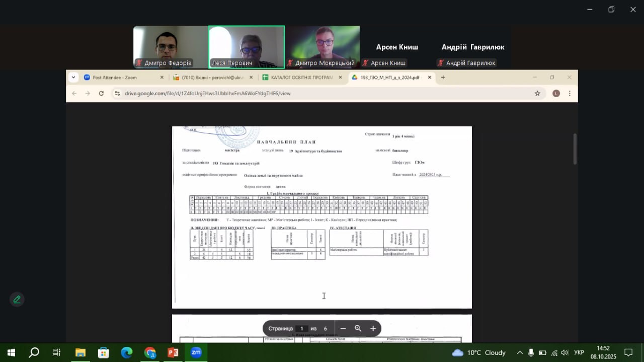The height and width of the screenshot is (362, 644).
Task: Open a new browser tab
Action: [x=443, y=78]
